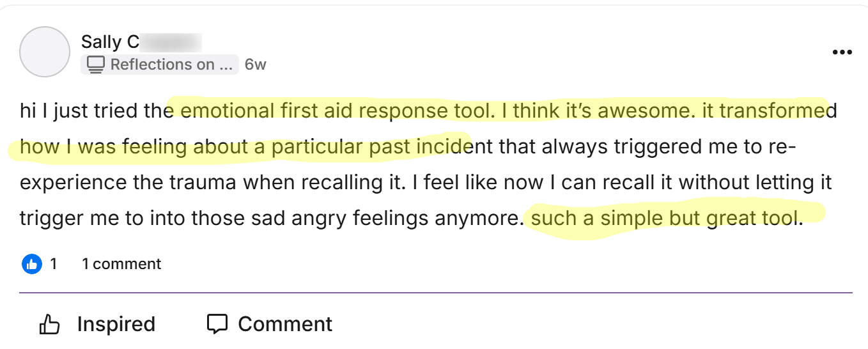Click the Comment speech bubble icon

(x=217, y=324)
